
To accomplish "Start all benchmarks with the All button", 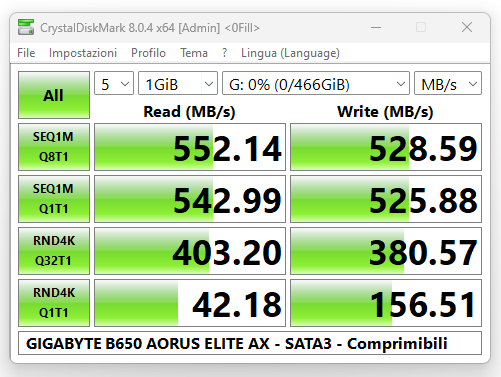I will click(54, 95).
